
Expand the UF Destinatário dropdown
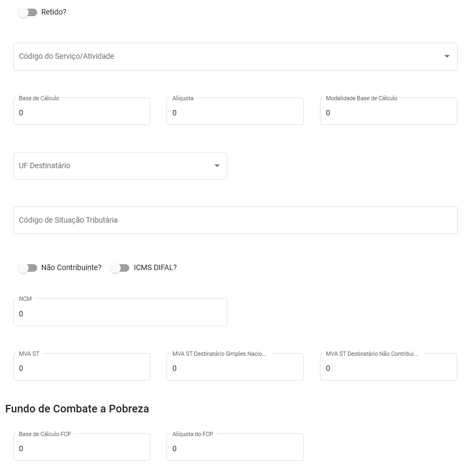[x=113, y=166]
